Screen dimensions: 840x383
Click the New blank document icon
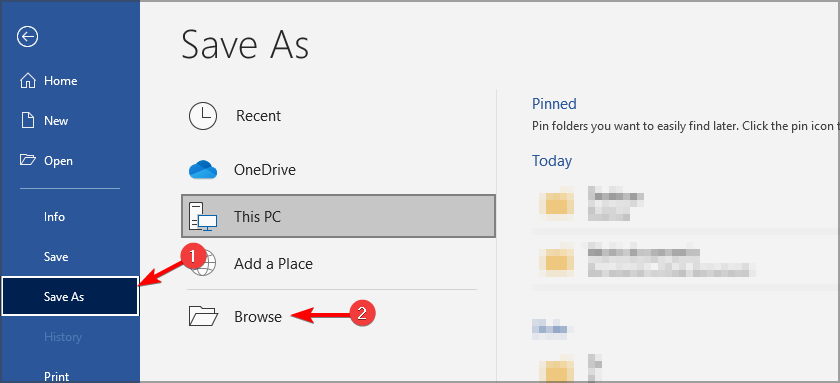27,121
